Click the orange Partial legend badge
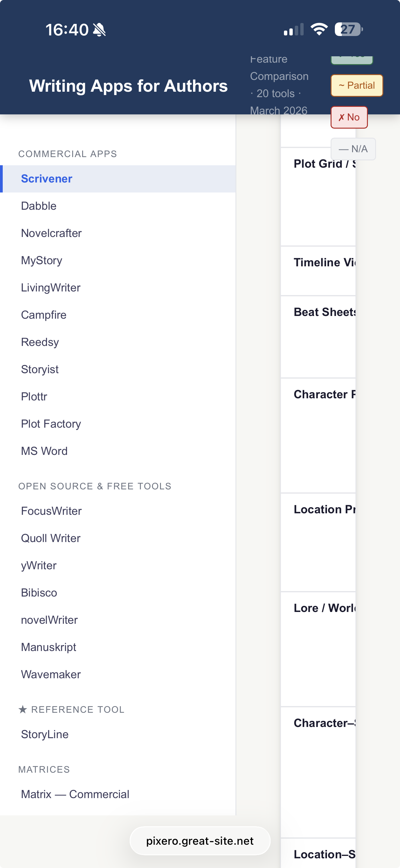 [356, 86]
